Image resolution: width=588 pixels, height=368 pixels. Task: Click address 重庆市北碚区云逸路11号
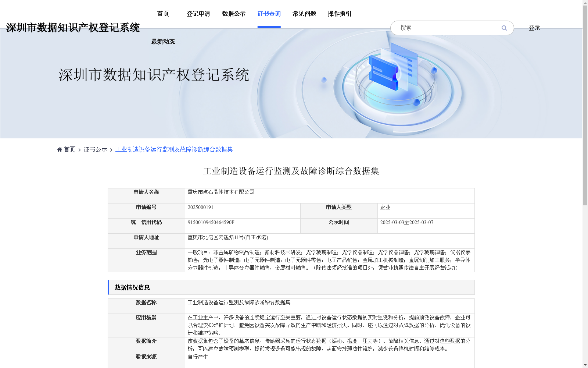[228, 237]
